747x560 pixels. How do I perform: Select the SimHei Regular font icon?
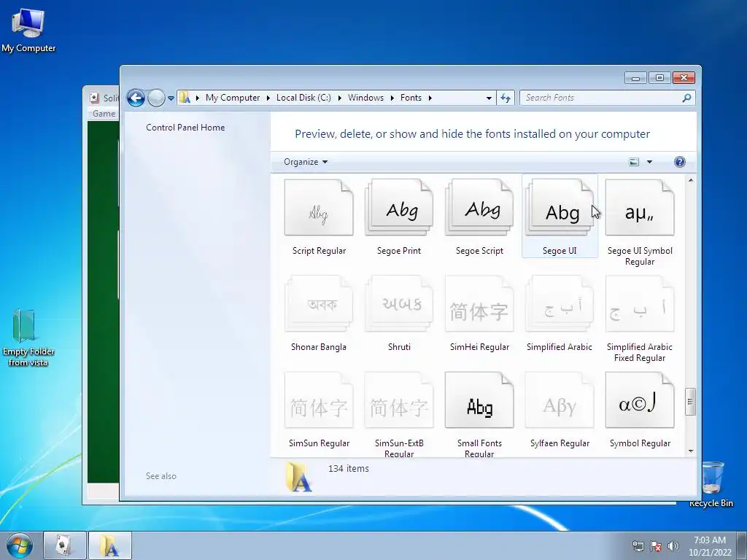point(479,304)
